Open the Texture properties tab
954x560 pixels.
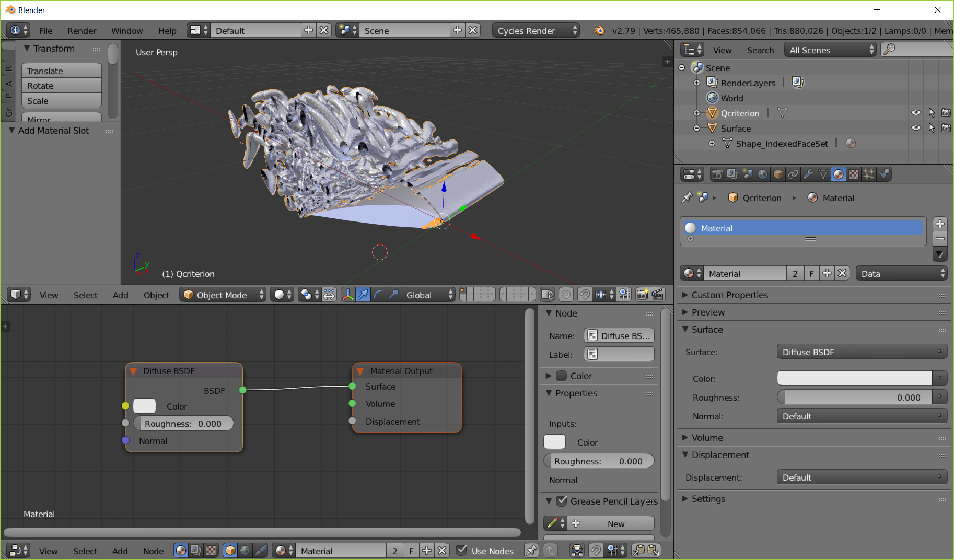coord(853,174)
